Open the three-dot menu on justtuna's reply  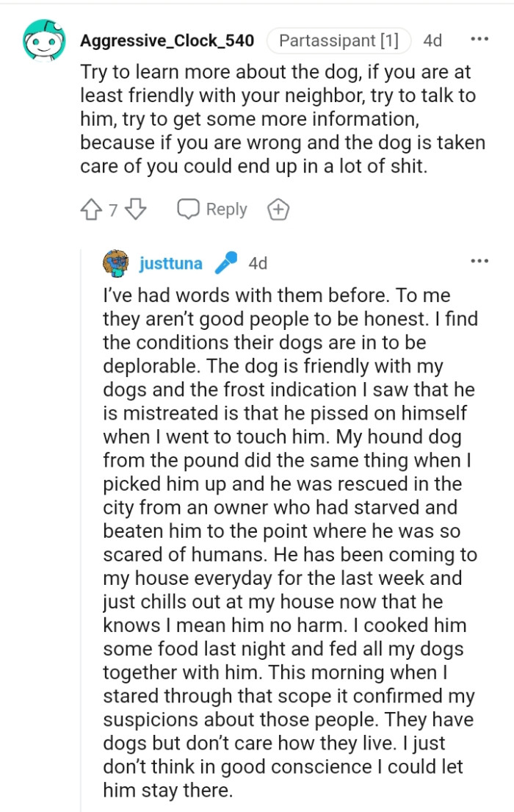click(479, 261)
